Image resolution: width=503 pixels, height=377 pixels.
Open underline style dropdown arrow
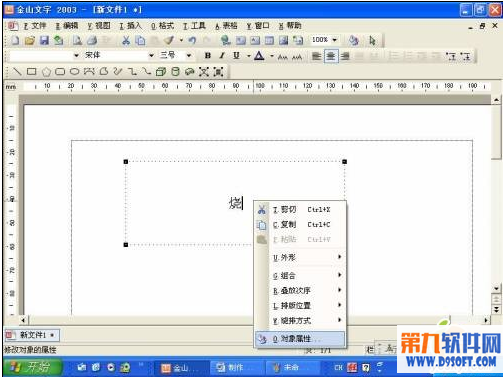pos(248,56)
